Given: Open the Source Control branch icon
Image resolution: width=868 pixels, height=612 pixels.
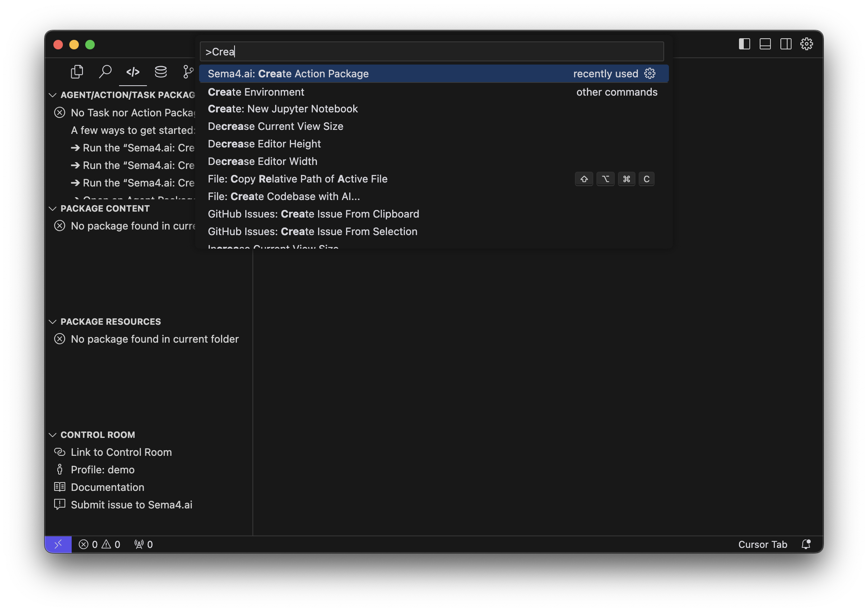Looking at the screenshot, I should click(x=188, y=72).
